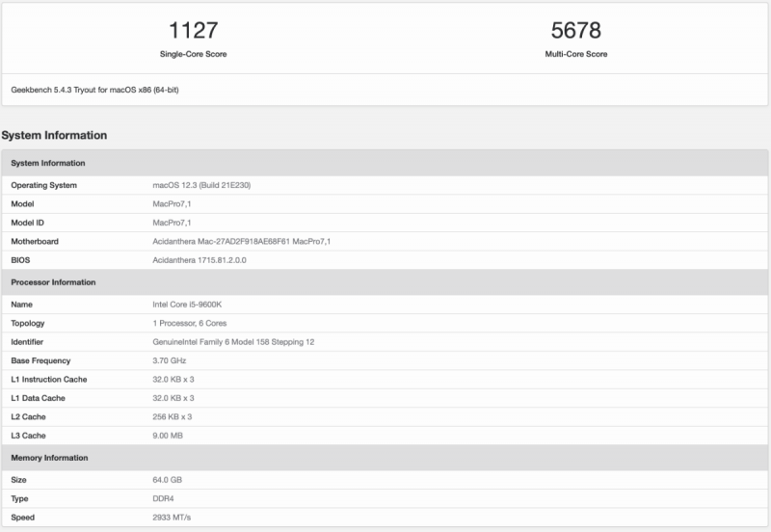This screenshot has width=771, height=532.
Task: Click the Identifier row label
Action: tap(27, 342)
